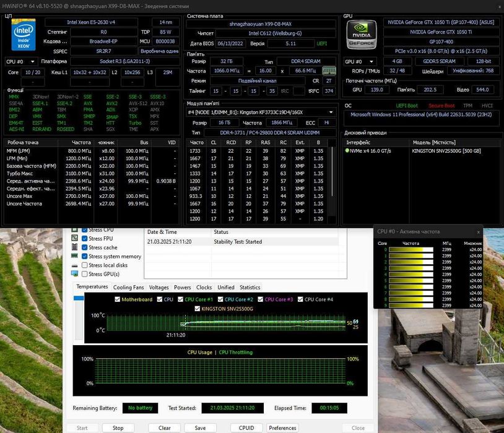Click the 1733 MHz XMP timing row
Image resolution: width=504 pixels, height=433 pixels.
(258, 151)
